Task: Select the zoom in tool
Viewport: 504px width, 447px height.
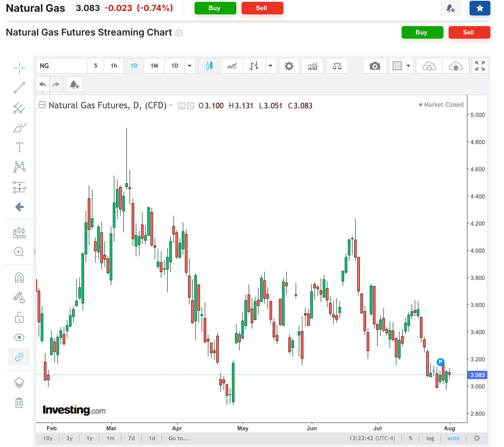Action: (19, 252)
